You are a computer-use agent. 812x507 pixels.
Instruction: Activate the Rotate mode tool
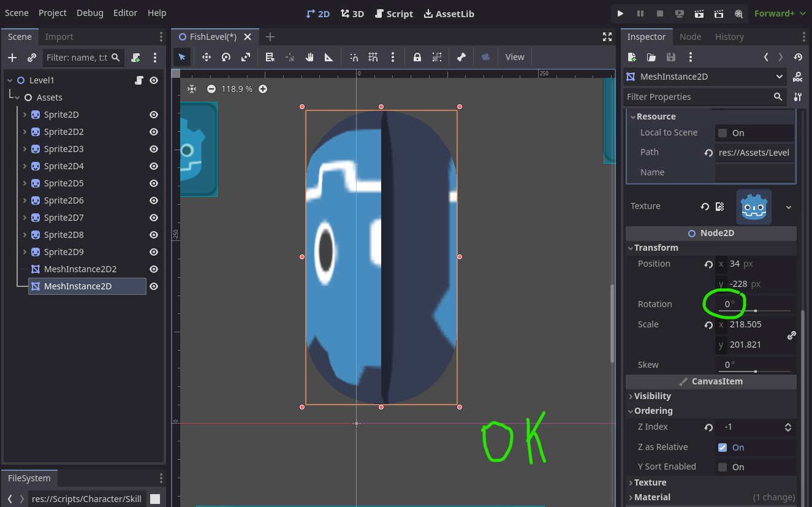[x=226, y=57]
